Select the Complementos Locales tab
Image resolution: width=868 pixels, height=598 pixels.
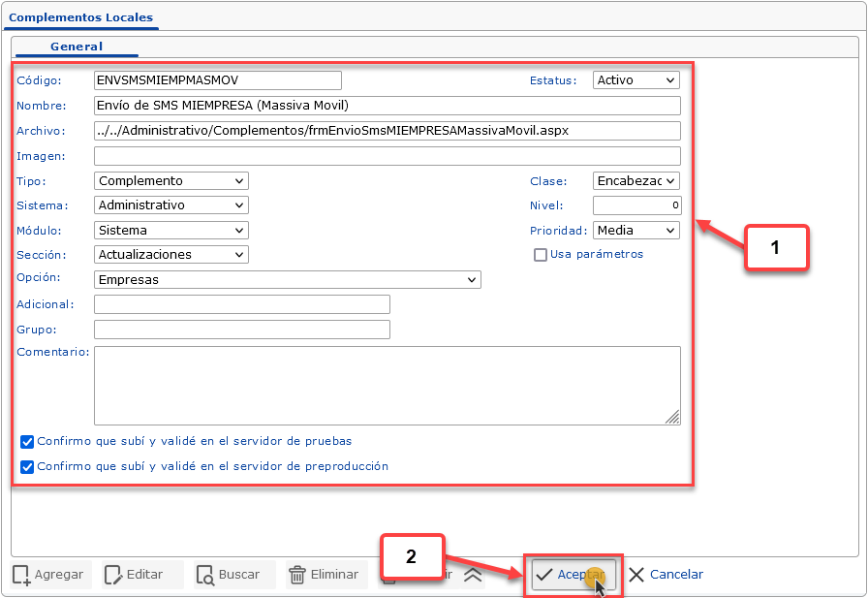[80, 17]
